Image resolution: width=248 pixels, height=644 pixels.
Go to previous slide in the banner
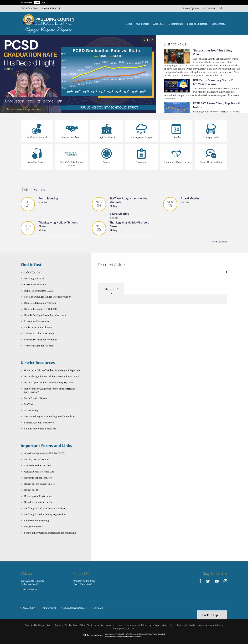[144, 40]
